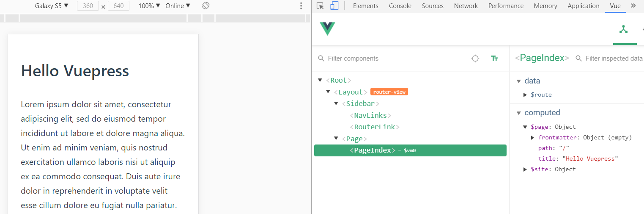Click the inspect element picker icon
644x214 pixels.
[x=321, y=6]
